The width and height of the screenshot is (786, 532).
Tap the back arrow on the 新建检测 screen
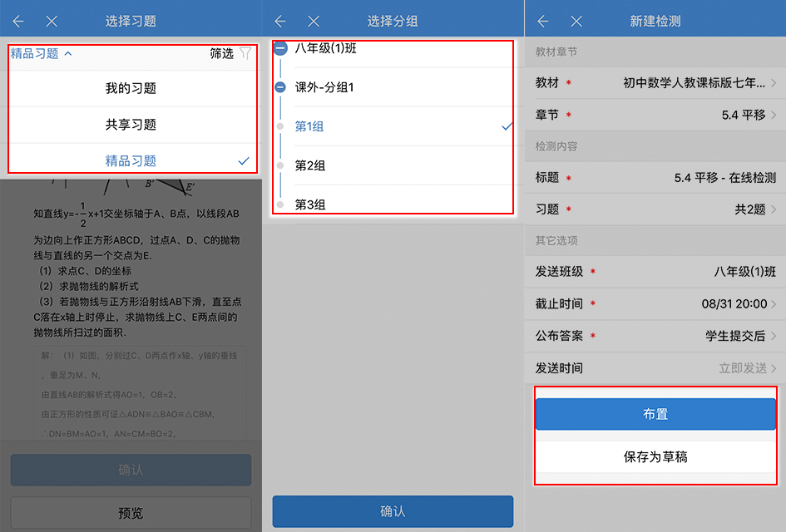pos(541,19)
